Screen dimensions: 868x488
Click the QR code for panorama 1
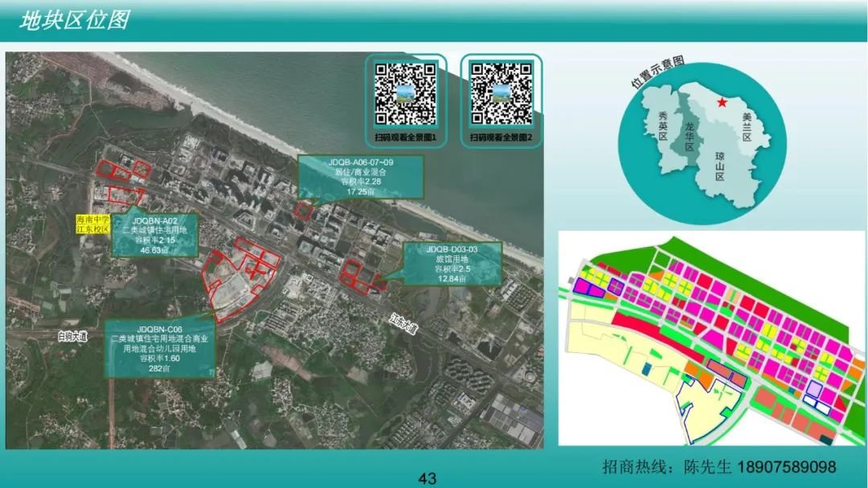(406, 92)
